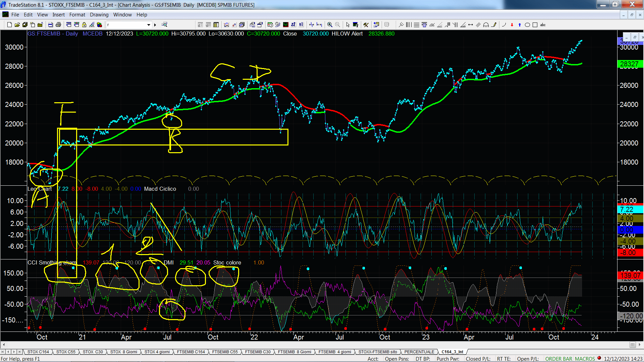Image resolution: width=644 pixels, height=362 pixels.
Task: Click the GS:FTSEMIB - Daily chart title
Action: click(53, 34)
